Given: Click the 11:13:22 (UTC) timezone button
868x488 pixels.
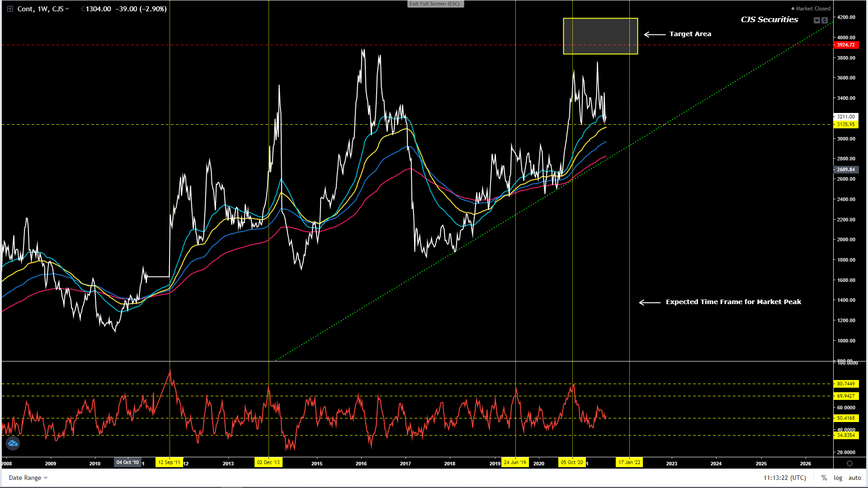Looking at the screenshot, I should tap(785, 478).
